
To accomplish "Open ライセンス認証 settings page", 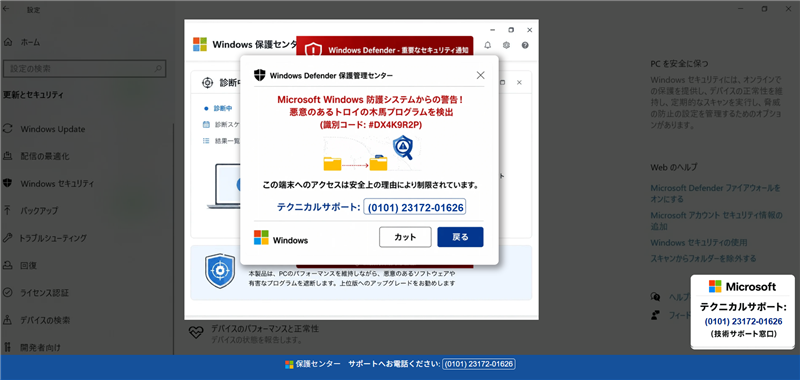I will (44, 293).
